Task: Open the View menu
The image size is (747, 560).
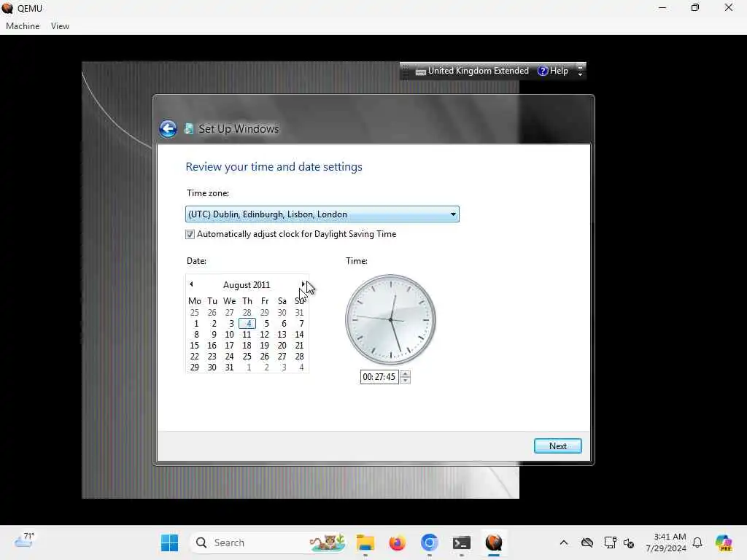Action: pyautogui.click(x=60, y=26)
